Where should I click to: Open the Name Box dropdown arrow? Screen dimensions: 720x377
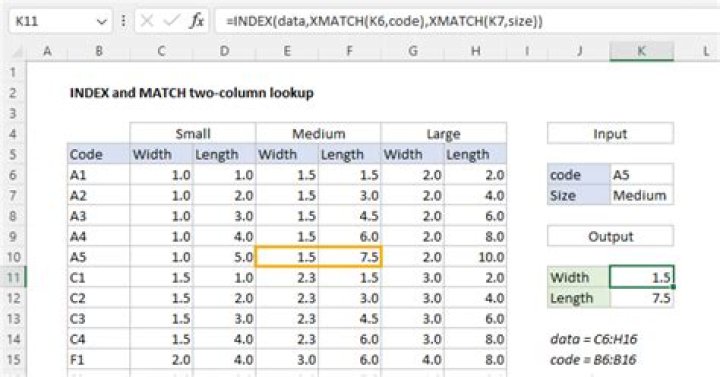point(101,22)
